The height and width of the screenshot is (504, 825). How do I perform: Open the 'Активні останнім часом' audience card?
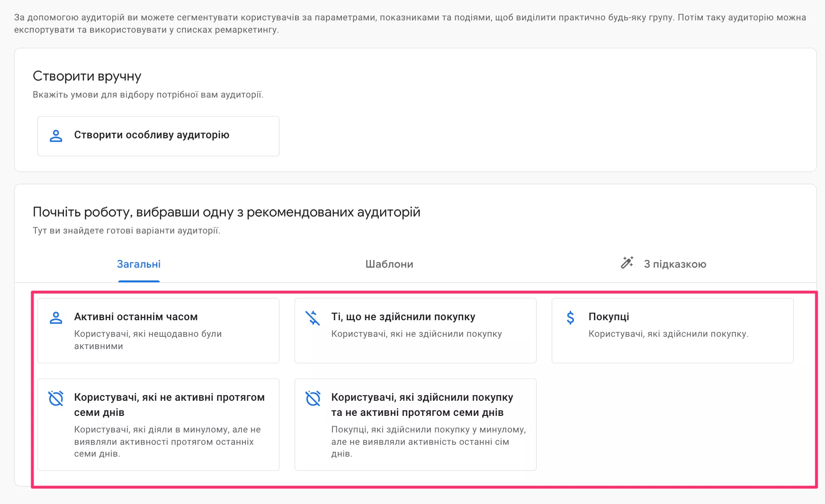(x=158, y=330)
